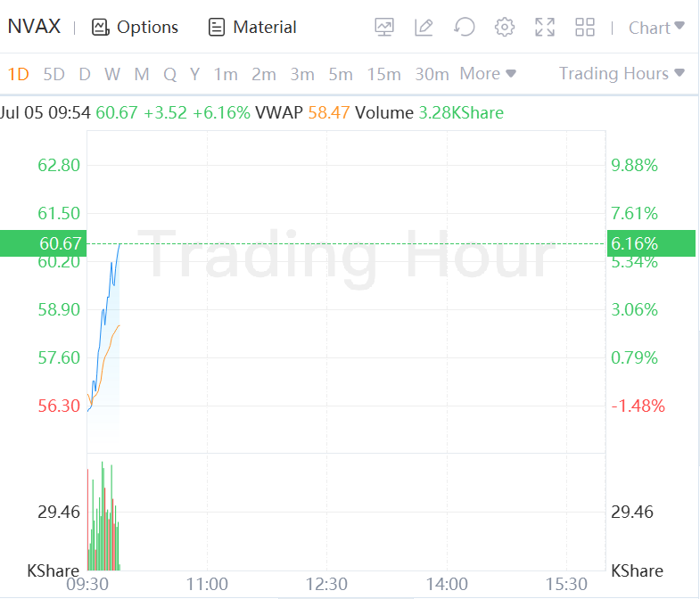
Task: Click the 6.16% percent change marker
Action: (634, 243)
